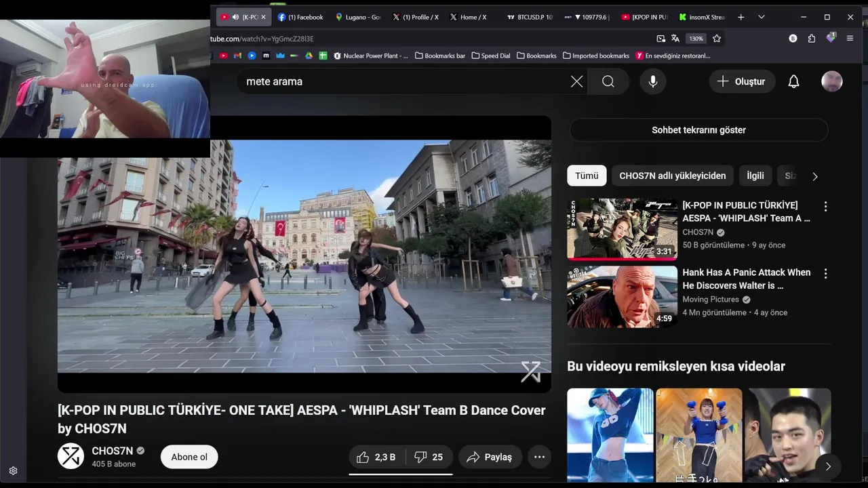Dislike the video (25)
The width and height of the screenshot is (868, 488).
point(429,457)
